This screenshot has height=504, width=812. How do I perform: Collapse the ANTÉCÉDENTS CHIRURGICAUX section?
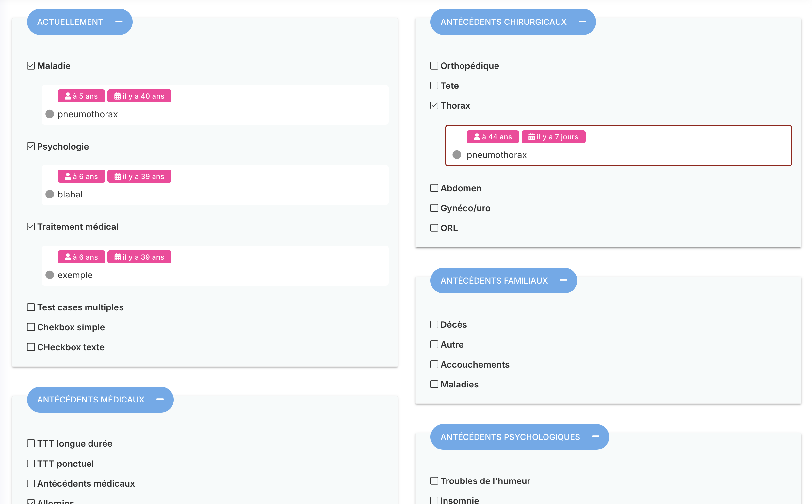pyautogui.click(x=582, y=22)
